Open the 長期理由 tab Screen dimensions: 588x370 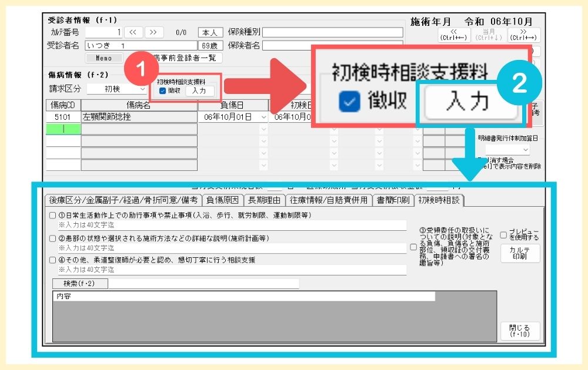[264, 200]
